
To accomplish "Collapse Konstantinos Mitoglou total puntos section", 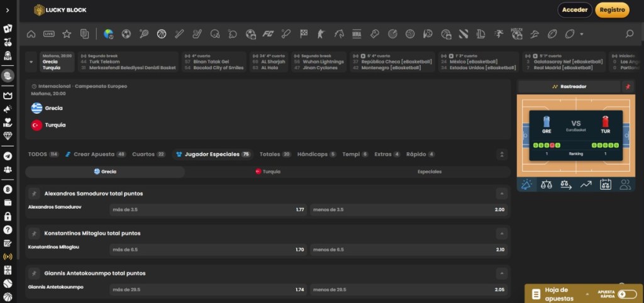I will tap(501, 233).
